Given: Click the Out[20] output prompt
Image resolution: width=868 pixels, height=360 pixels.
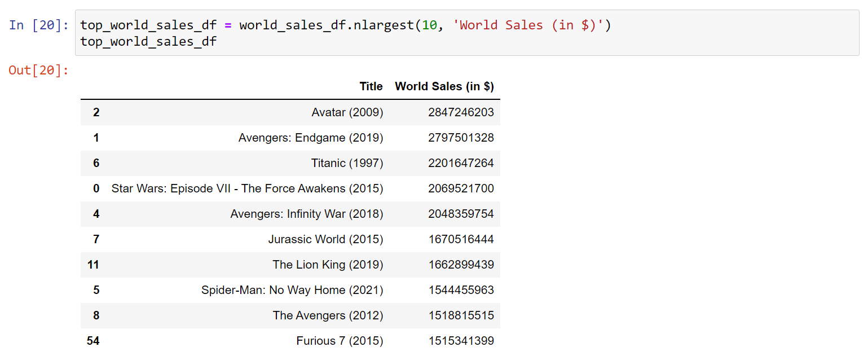Looking at the screenshot, I should coord(38,71).
